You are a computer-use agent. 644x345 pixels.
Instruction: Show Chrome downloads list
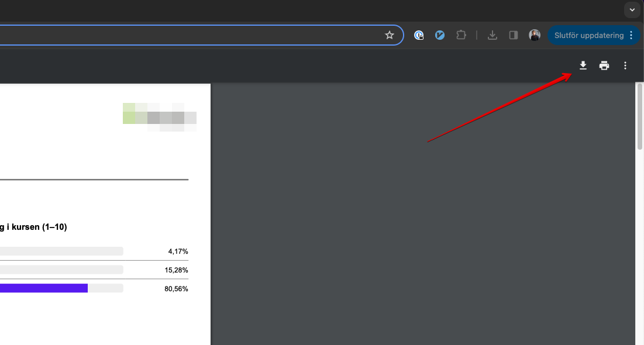pos(493,35)
